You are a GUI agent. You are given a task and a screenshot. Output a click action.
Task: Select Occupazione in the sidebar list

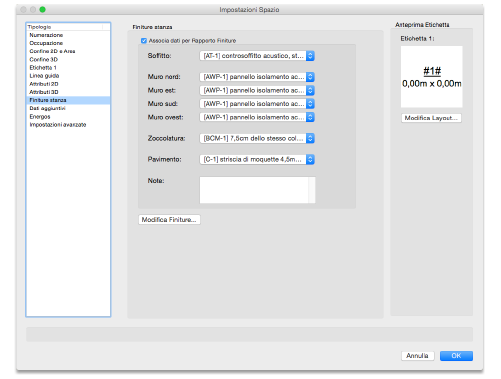tap(68, 43)
